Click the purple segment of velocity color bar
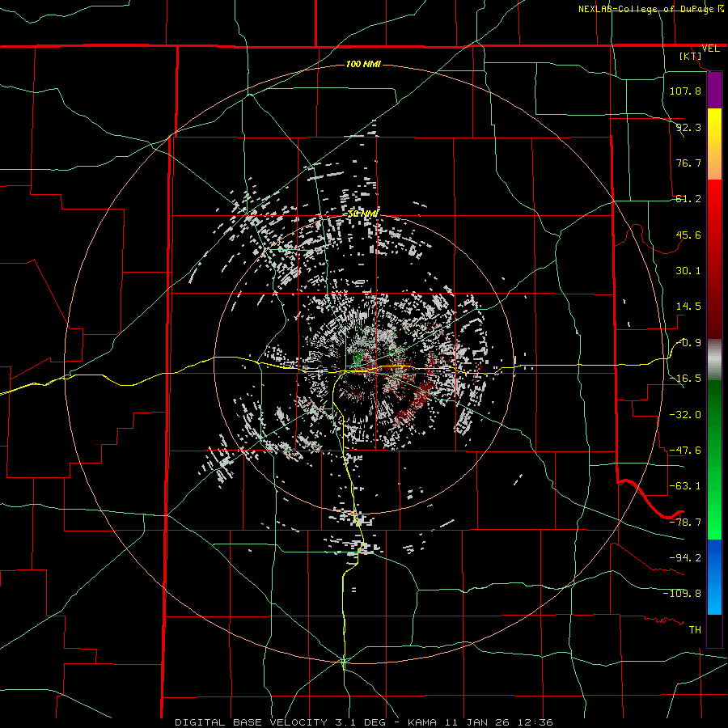728x728 pixels. tap(714, 90)
